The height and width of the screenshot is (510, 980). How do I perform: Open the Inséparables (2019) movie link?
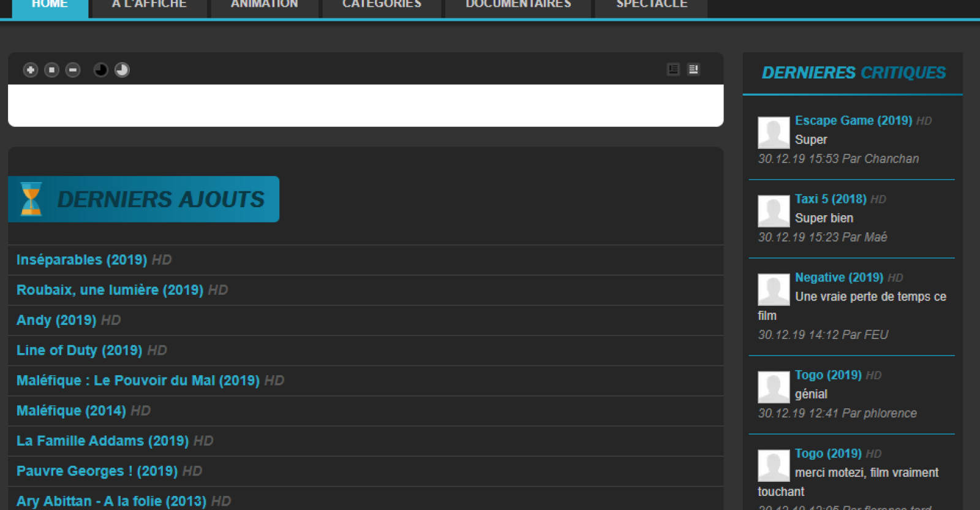pyautogui.click(x=81, y=260)
